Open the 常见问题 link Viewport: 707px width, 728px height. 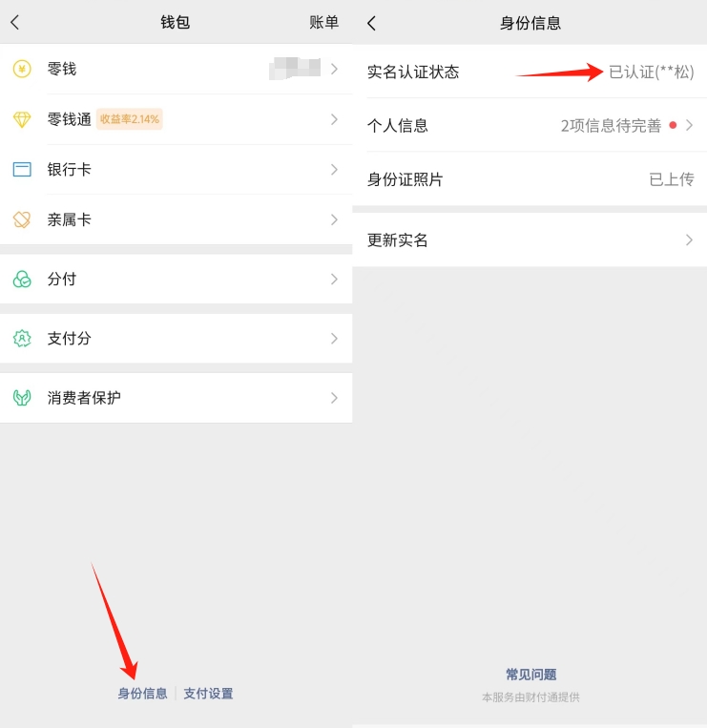[530, 675]
